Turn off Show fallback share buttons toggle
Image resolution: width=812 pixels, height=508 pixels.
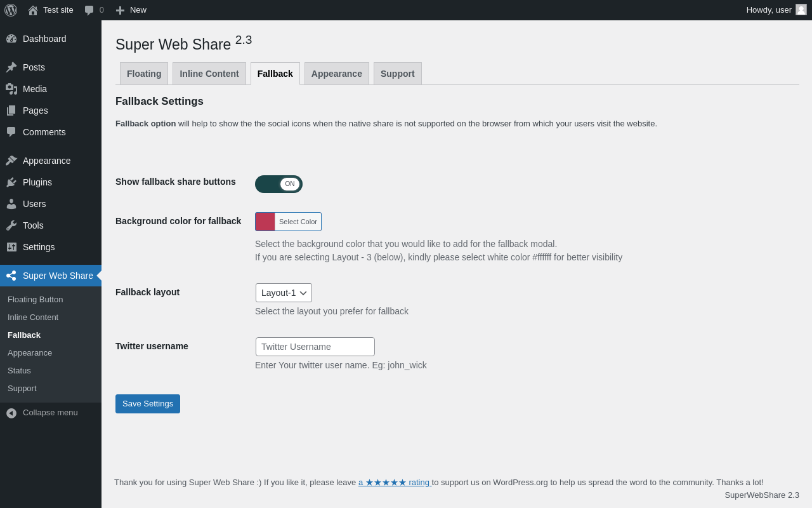[x=278, y=184]
